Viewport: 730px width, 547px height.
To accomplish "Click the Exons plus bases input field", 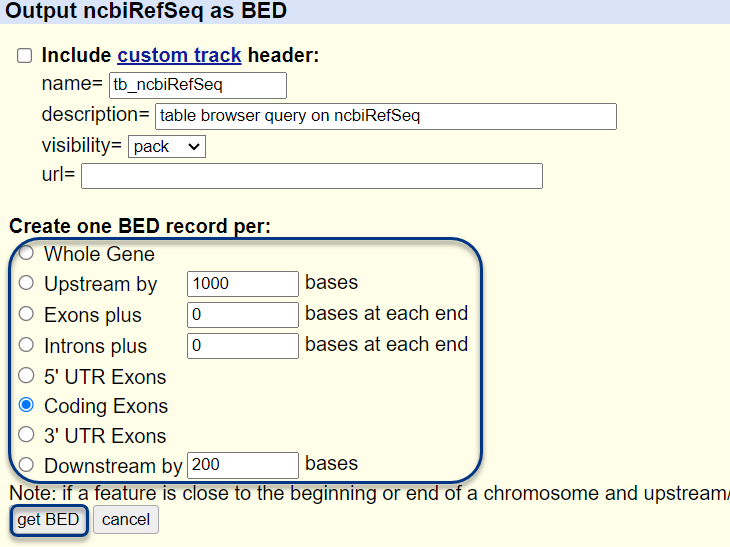I will [x=242, y=315].
